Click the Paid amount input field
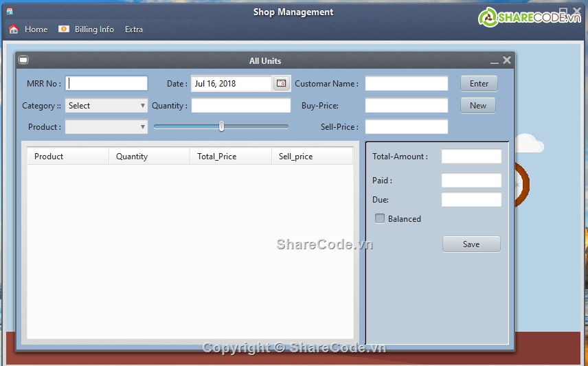 [x=471, y=181]
